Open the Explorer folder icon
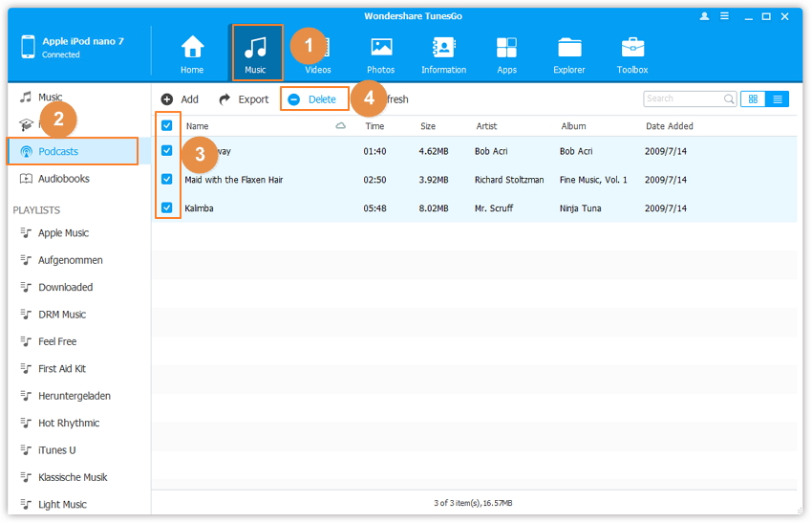Image resolution: width=812 pixels, height=523 pixels. (x=569, y=48)
